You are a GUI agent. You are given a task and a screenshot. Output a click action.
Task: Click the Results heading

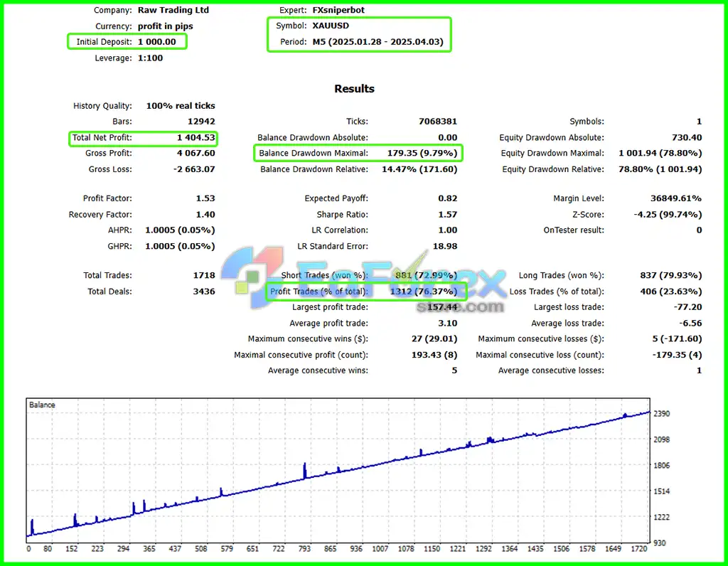(x=354, y=89)
